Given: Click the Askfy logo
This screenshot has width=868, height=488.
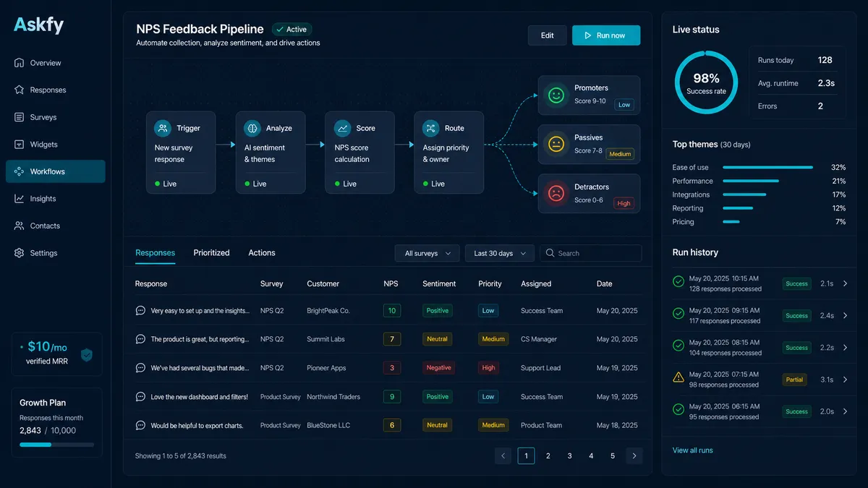Looking at the screenshot, I should click(39, 25).
